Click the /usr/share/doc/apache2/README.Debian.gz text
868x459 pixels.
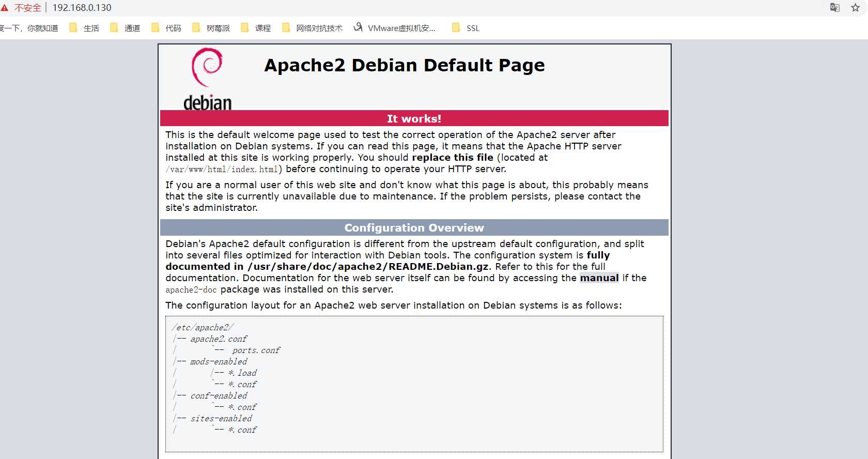click(x=368, y=267)
